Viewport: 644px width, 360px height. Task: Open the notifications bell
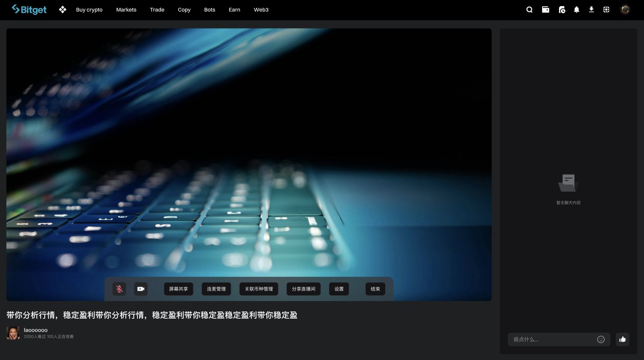[x=576, y=10]
